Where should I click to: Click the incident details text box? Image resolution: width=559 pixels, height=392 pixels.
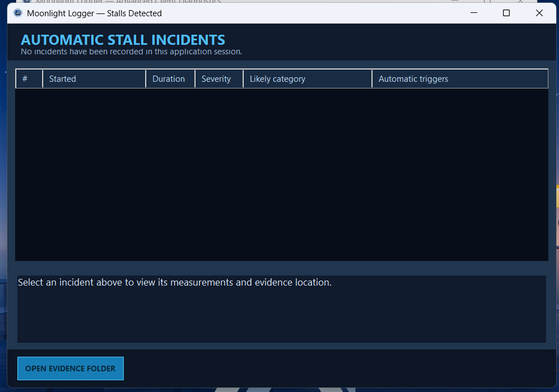pyautogui.click(x=282, y=309)
